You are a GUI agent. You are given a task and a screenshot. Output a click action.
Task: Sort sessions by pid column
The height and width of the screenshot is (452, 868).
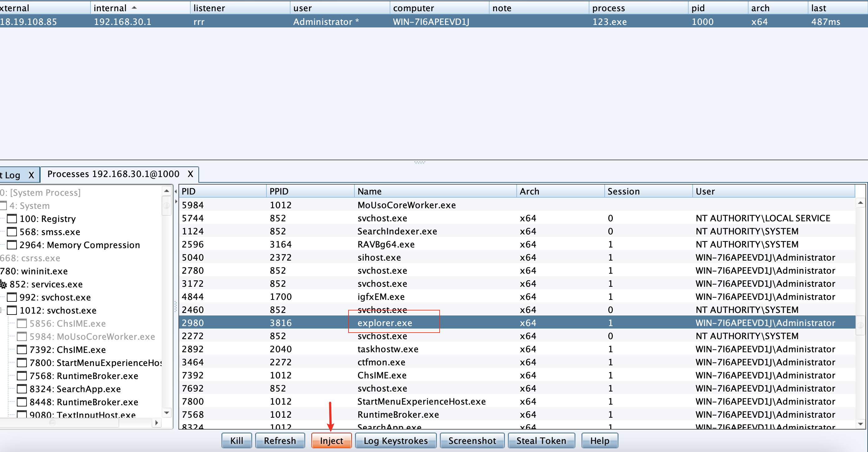tap(718, 8)
